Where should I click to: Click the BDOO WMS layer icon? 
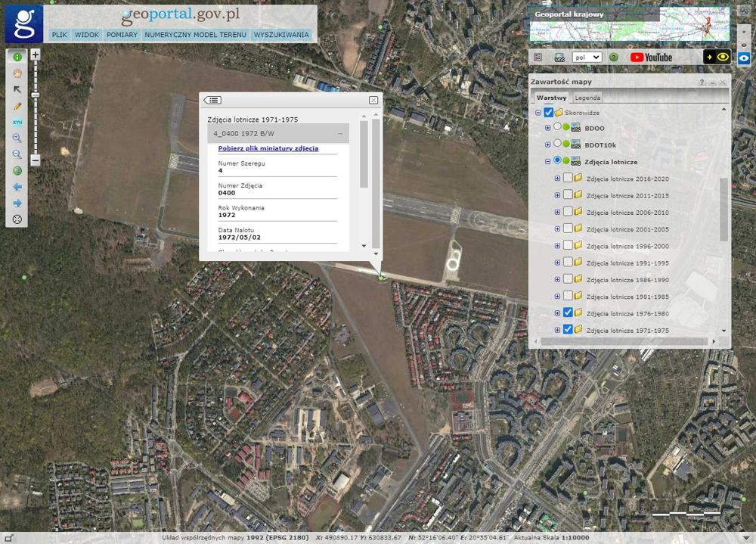[575, 128]
